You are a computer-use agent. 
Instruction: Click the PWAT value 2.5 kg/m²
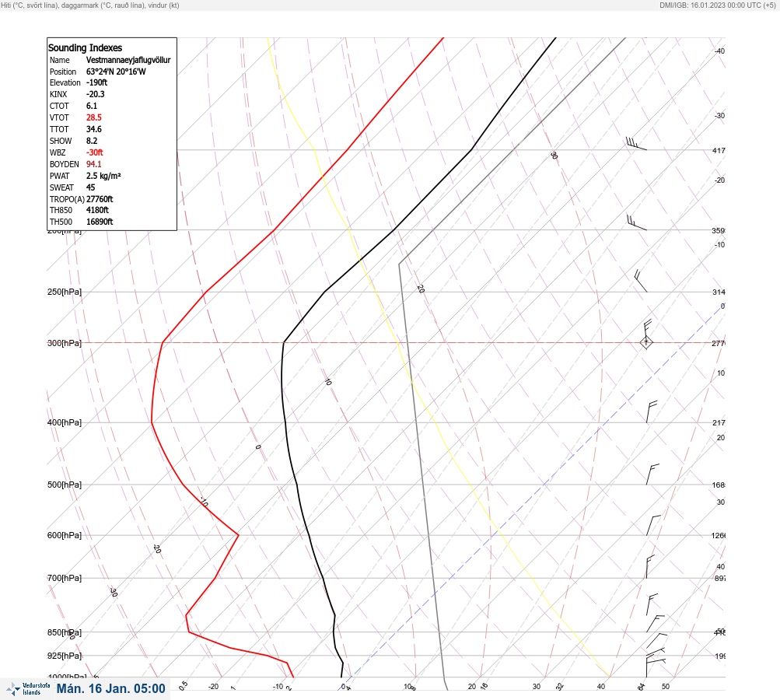[103, 176]
